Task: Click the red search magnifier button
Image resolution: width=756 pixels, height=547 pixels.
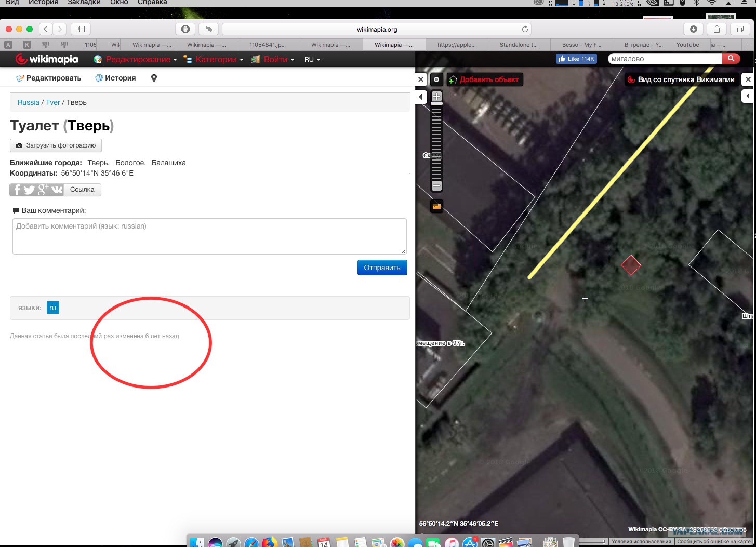Action: (x=731, y=59)
